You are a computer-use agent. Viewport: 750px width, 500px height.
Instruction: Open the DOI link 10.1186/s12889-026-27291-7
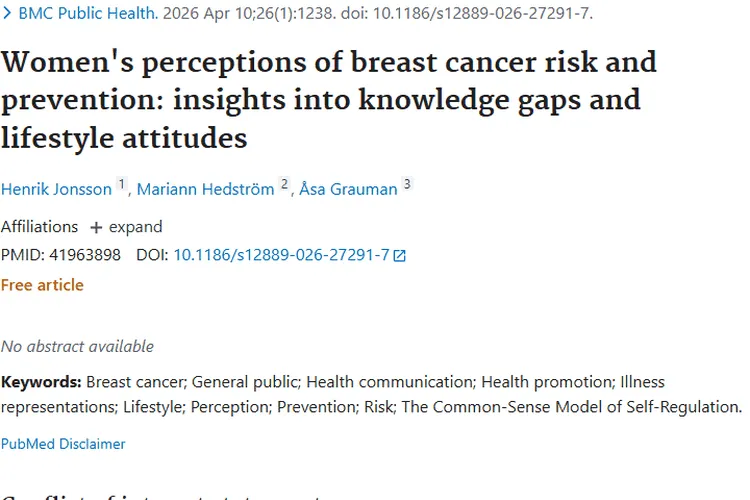281,255
